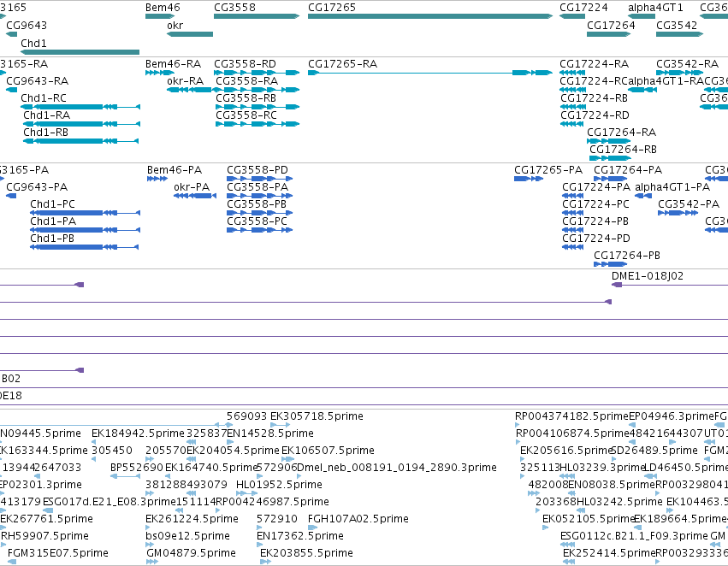Image resolution: width=728 pixels, height=566 pixels.
Task: Click transcript CG3558-RD label
Action: tap(245, 63)
